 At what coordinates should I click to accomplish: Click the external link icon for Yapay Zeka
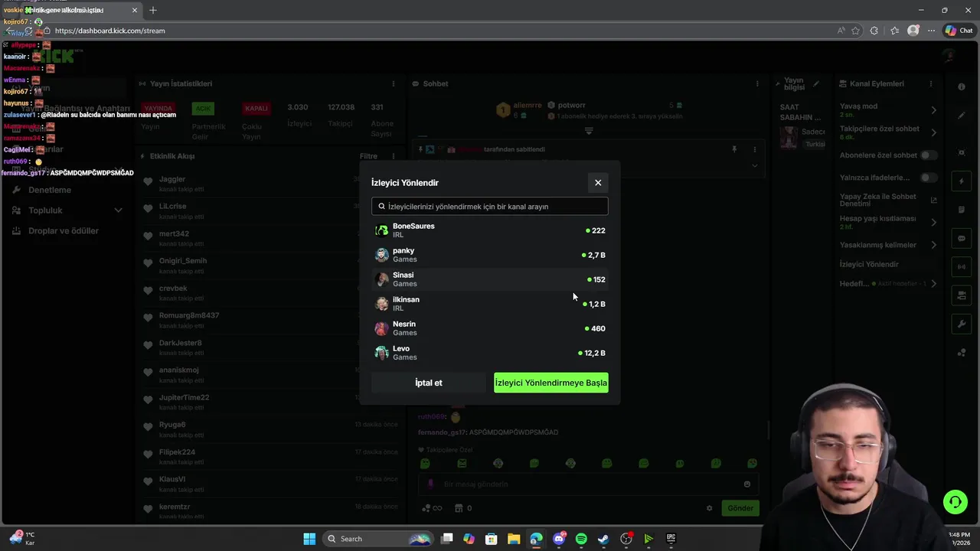tap(933, 200)
